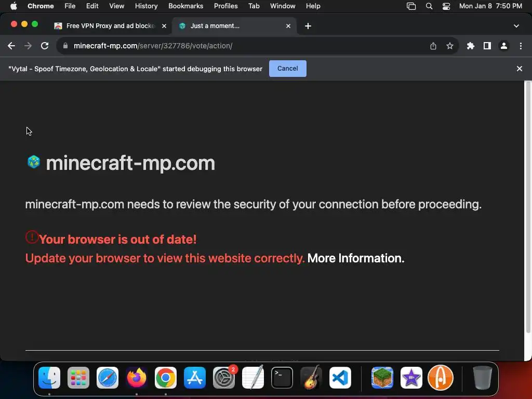Open Trash from the Dock
This screenshot has width=532, height=399.
pos(483,378)
